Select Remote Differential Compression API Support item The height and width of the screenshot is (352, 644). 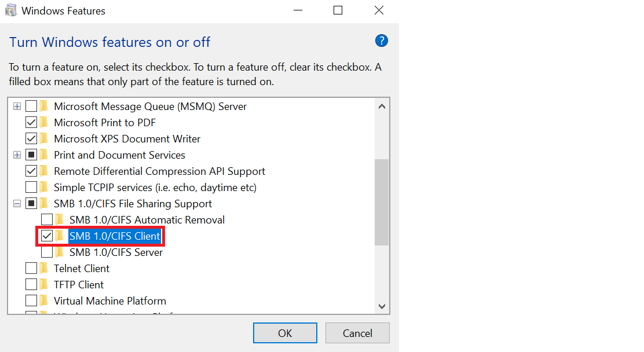click(159, 171)
